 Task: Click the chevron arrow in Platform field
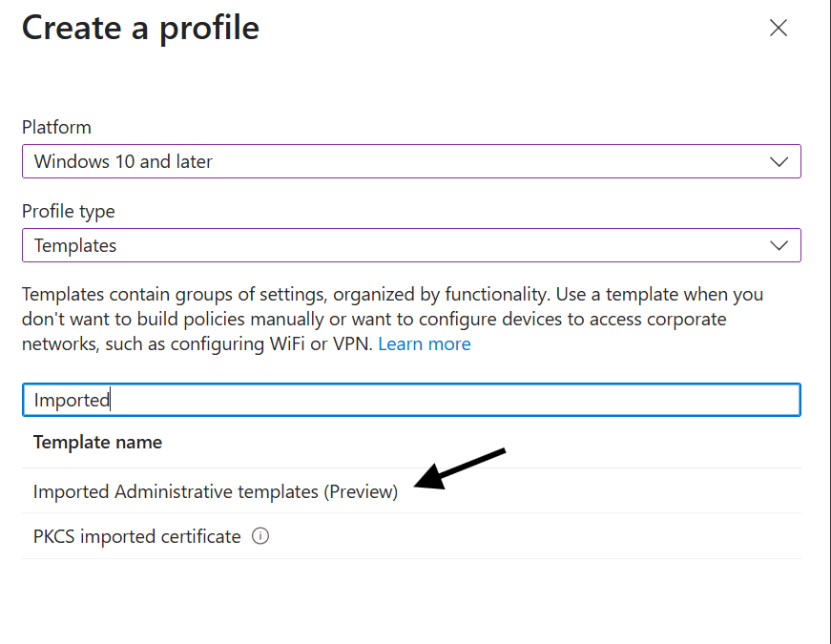pos(779,161)
